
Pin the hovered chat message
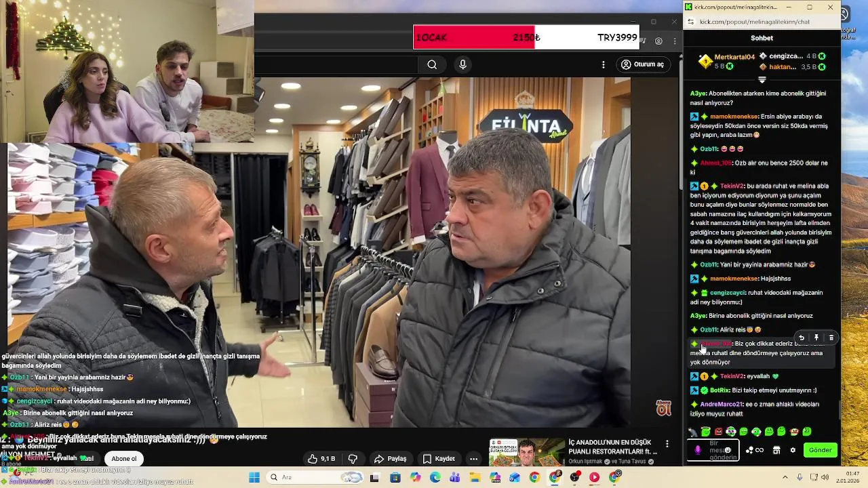pyautogui.click(x=816, y=338)
